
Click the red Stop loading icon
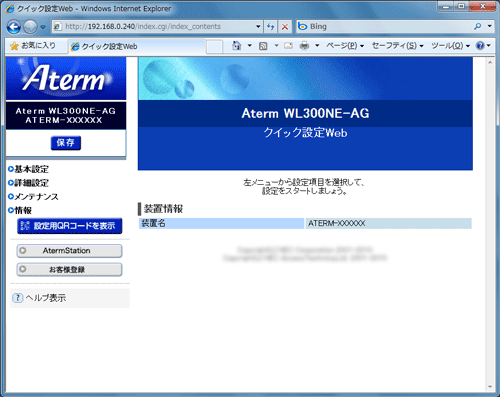[x=285, y=27]
